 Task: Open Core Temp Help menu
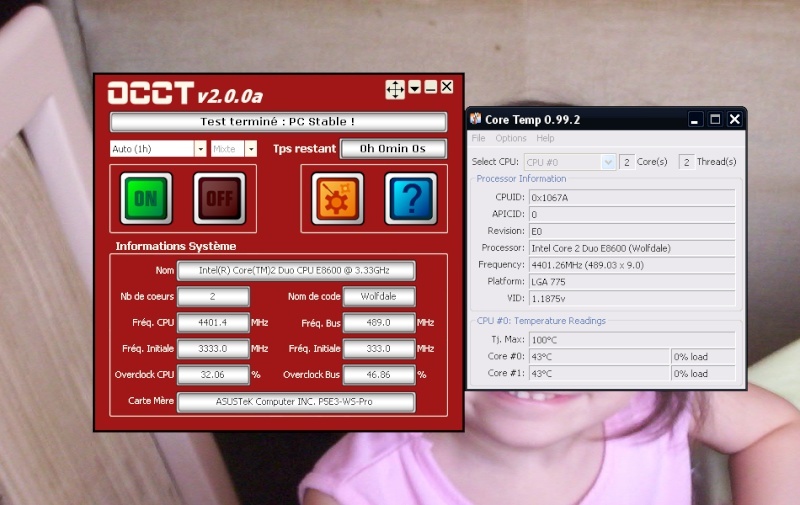pos(545,138)
